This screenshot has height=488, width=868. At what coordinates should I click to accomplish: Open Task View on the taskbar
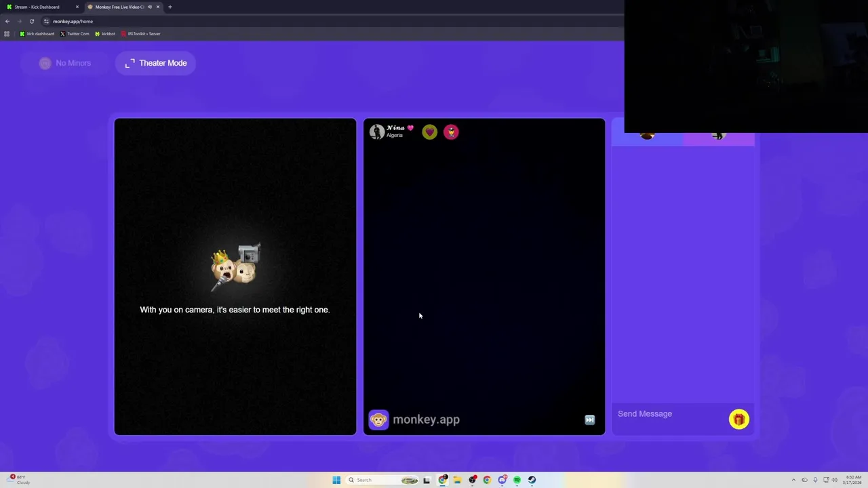coord(427,480)
